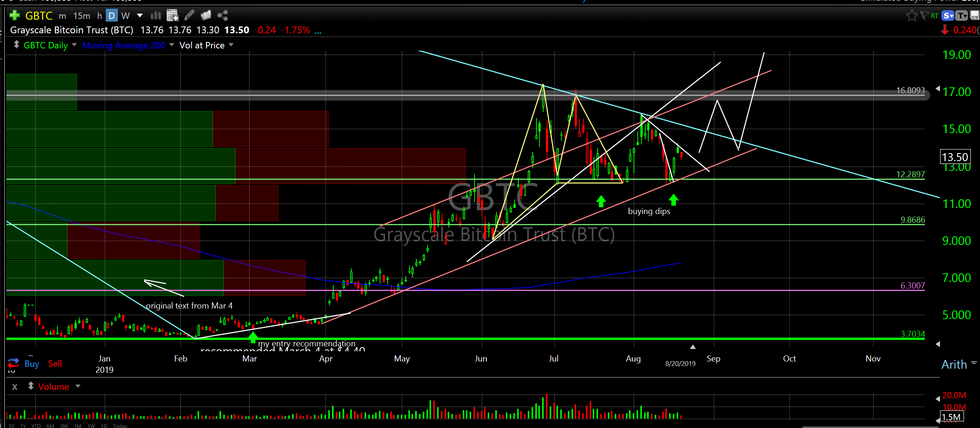
Task: Close the Volume pane with x
Action: pyautogui.click(x=14, y=387)
